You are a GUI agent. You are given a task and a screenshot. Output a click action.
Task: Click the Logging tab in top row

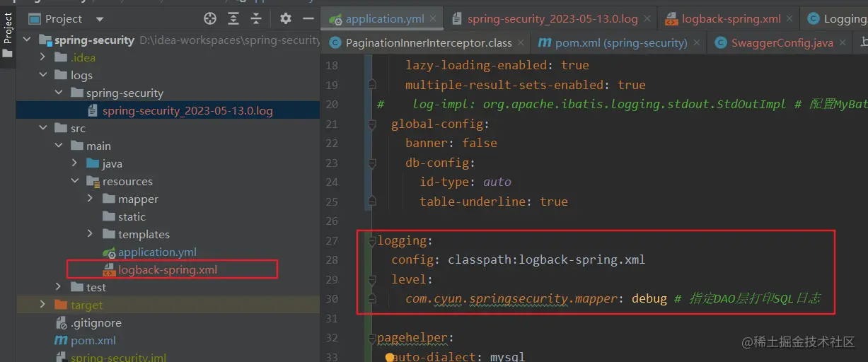point(837,19)
